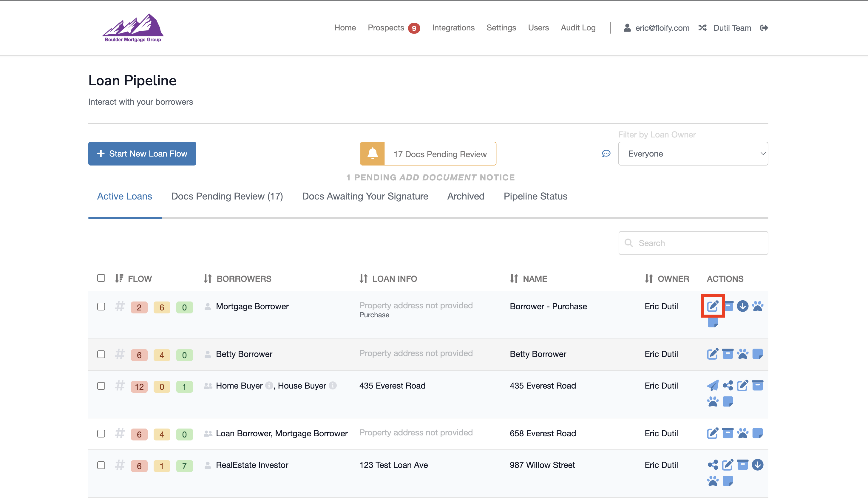This screenshot has width=868, height=501.
Task: Open the sticky note action for 658 Everest Road
Action: pos(758,433)
